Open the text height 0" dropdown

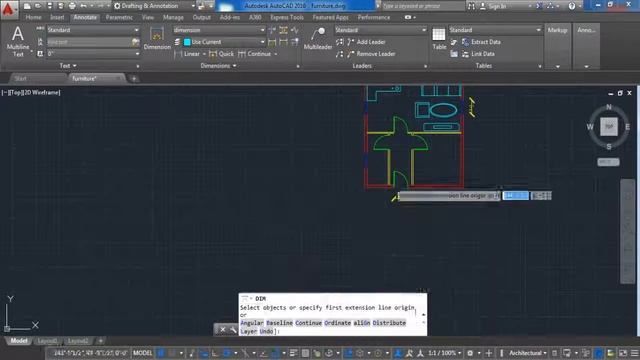(93, 54)
